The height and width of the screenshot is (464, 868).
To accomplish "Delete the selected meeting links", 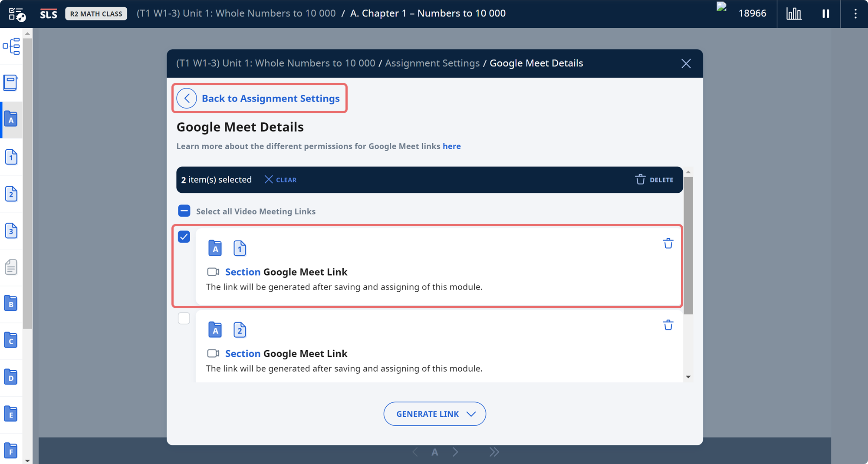I will (654, 180).
